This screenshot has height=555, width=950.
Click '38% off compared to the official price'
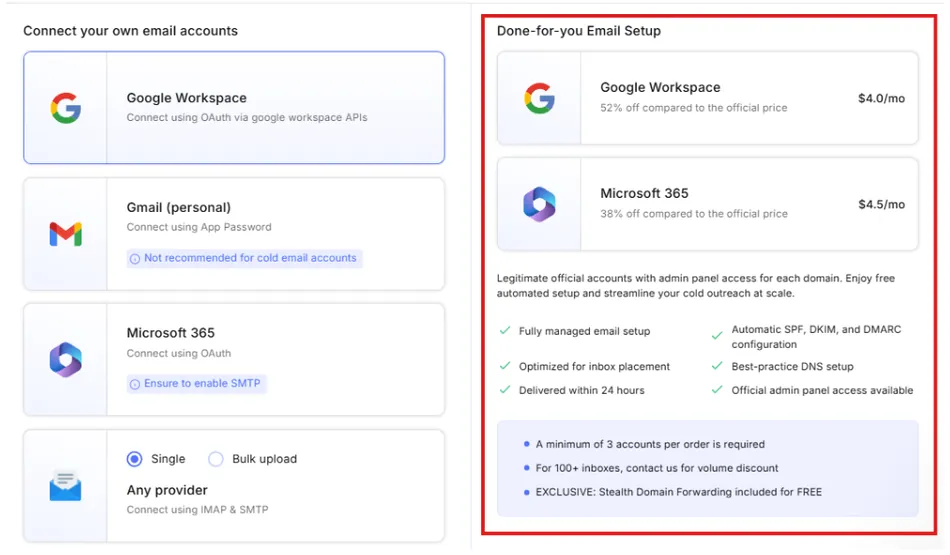point(694,214)
